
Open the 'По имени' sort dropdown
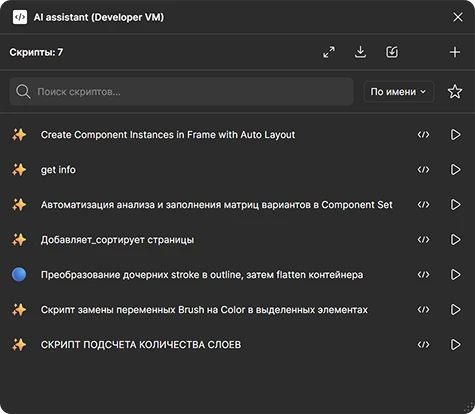(399, 92)
